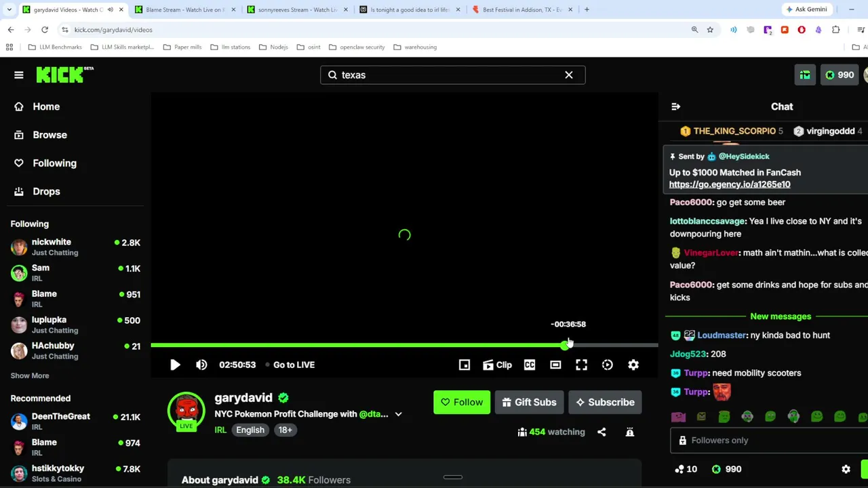Toggle theater mode

555,365
